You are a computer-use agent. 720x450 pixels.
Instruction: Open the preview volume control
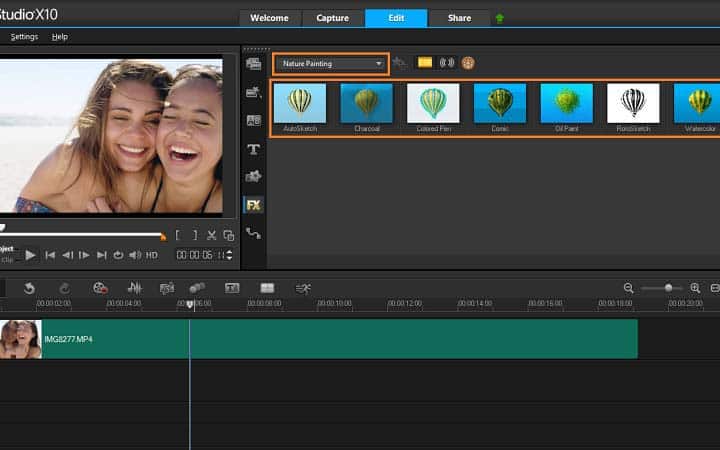pyautogui.click(x=135, y=255)
